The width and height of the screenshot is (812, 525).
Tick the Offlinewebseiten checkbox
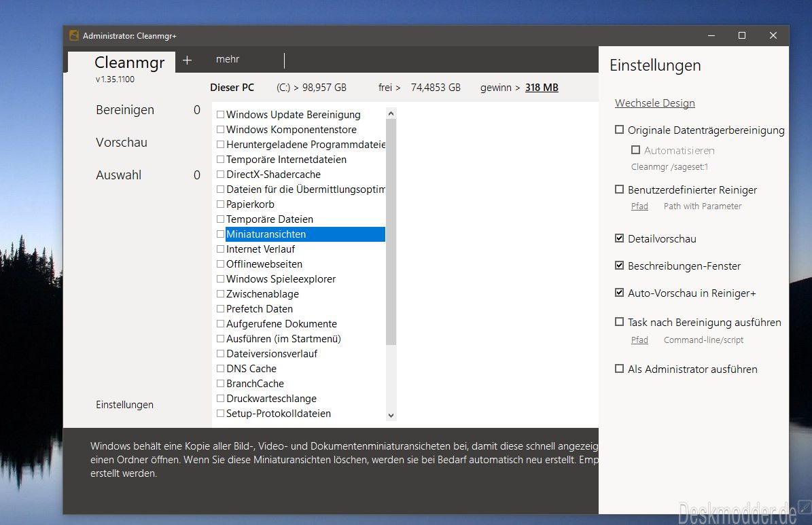coord(221,264)
